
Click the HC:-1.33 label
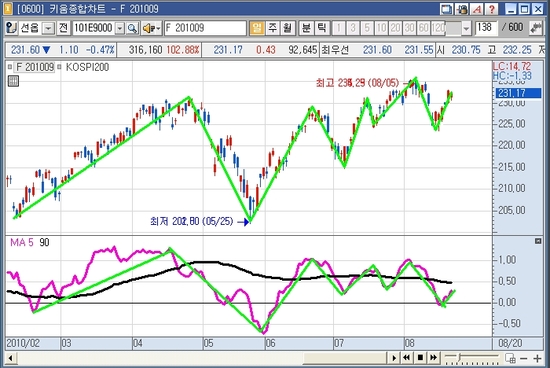click(512, 76)
